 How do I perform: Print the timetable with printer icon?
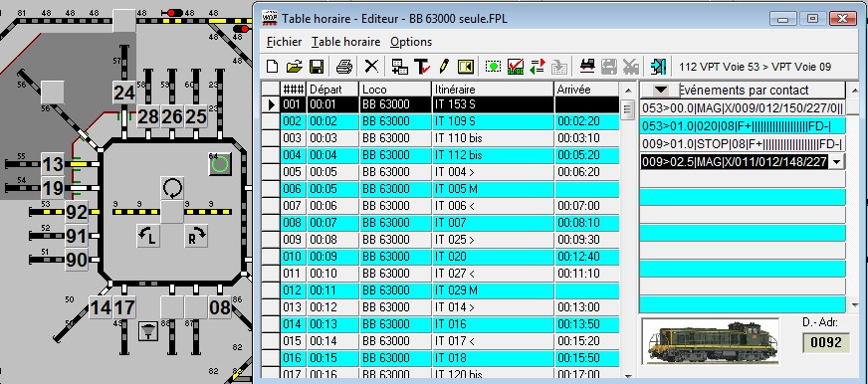344,67
